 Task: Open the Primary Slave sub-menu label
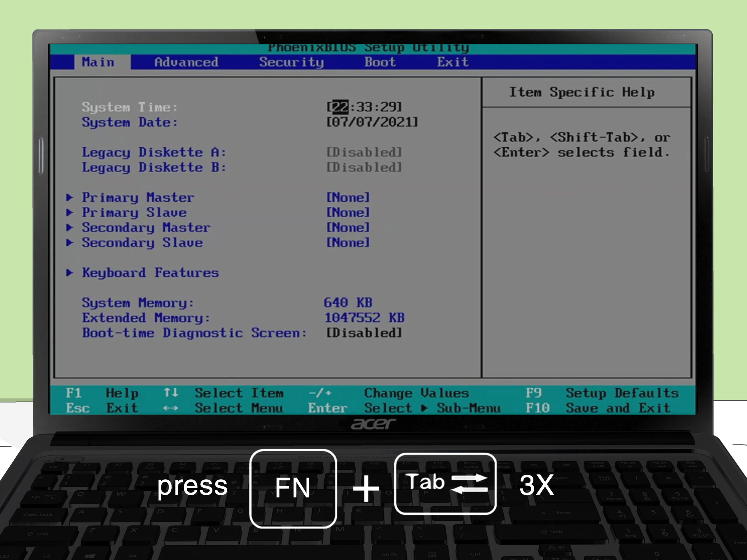click(x=135, y=213)
